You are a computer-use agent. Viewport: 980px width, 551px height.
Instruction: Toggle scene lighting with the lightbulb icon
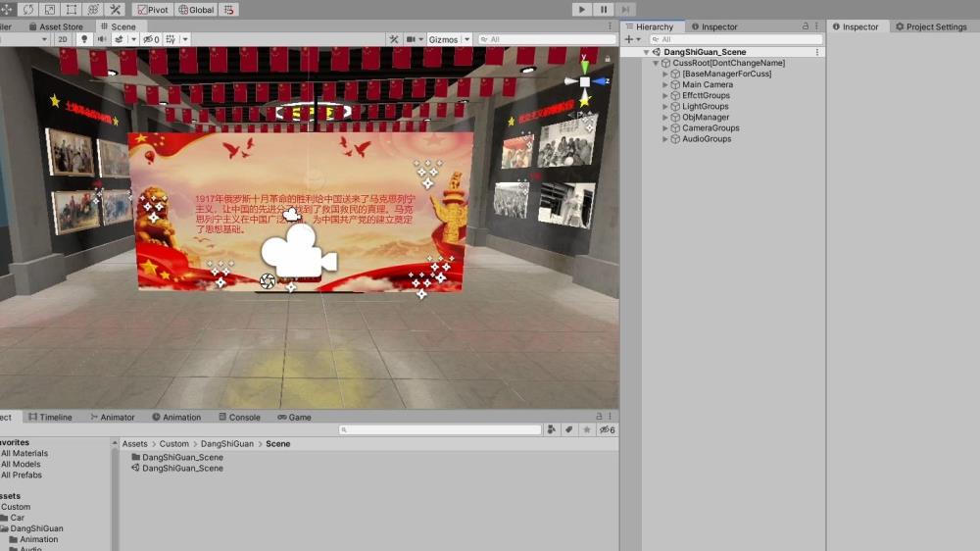pos(84,39)
